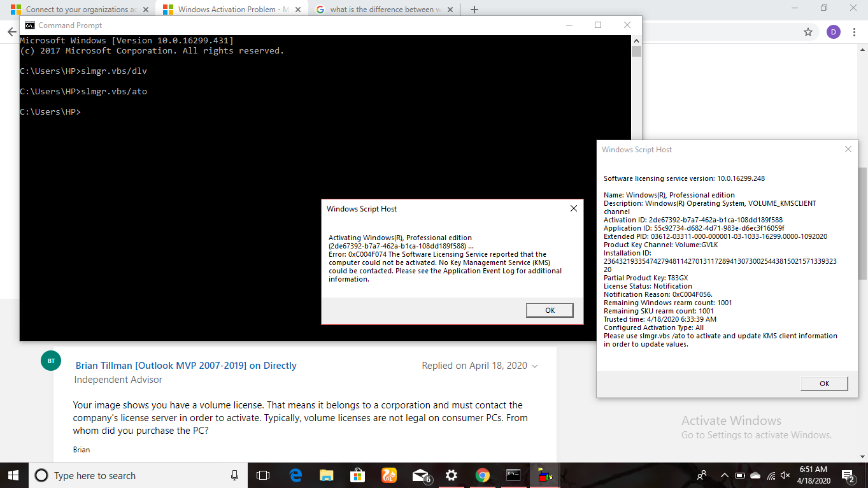The width and height of the screenshot is (868, 488).
Task: Click the 'Independent Advisor' label
Action: [118, 380]
